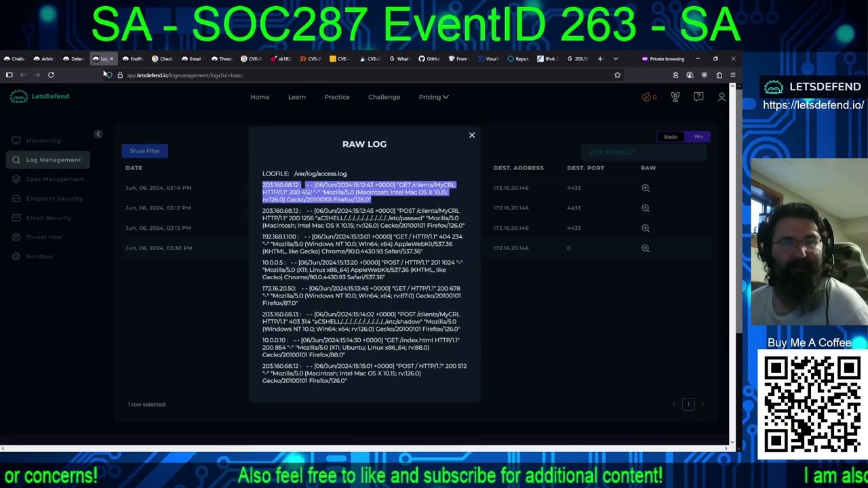Open the Practice navigation link
The height and width of the screenshot is (488, 868).
coord(337,97)
